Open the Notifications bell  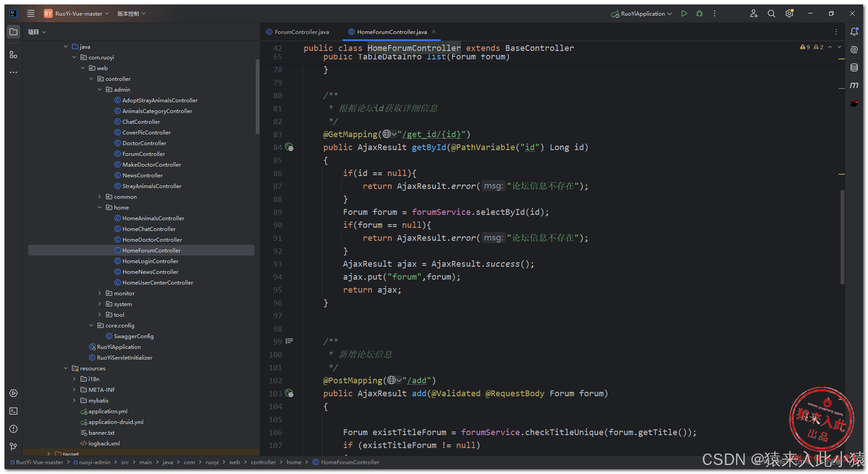[x=854, y=32]
